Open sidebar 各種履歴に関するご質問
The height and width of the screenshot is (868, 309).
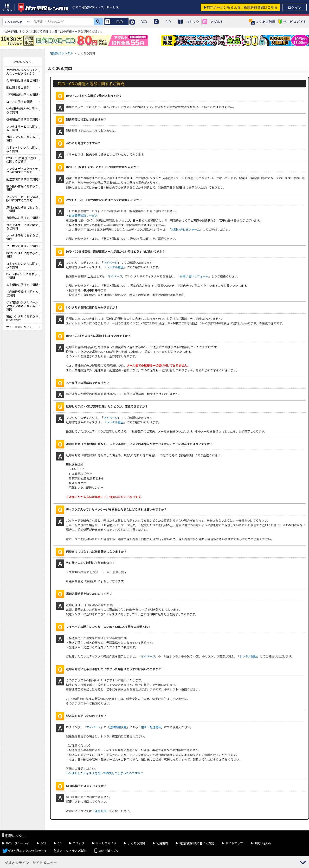tap(23, 119)
